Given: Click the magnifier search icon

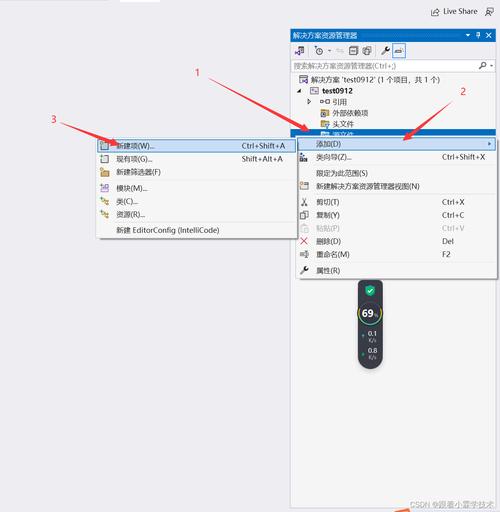Looking at the screenshot, I should [x=482, y=66].
